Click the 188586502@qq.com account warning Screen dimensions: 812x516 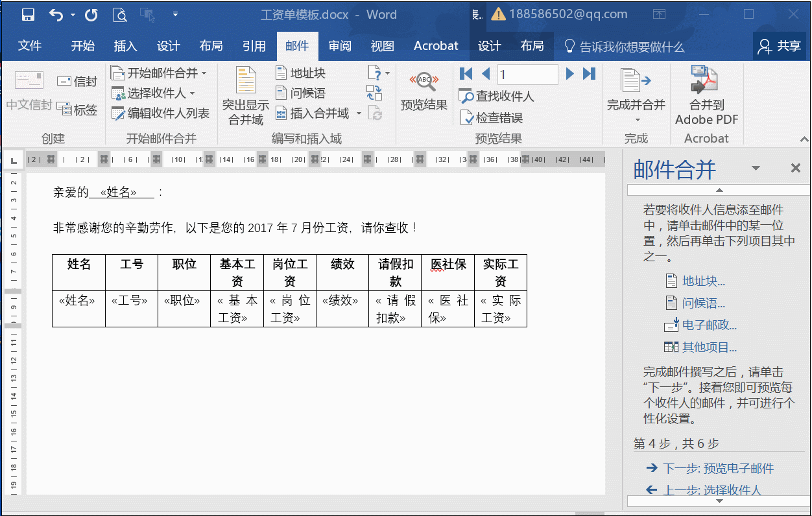(x=559, y=14)
